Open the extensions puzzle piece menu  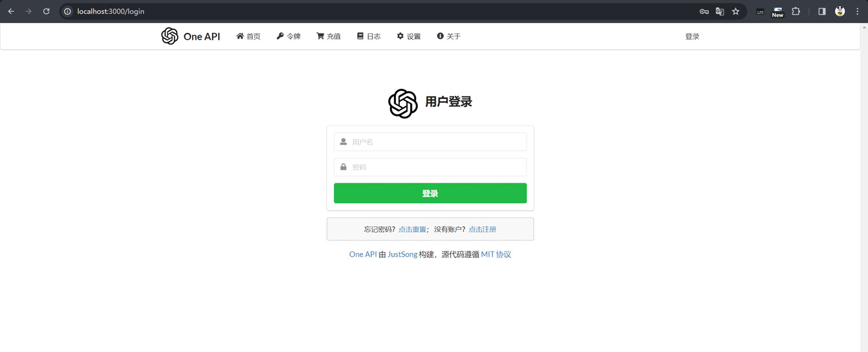pyautogui.click(x=796, y=11)
